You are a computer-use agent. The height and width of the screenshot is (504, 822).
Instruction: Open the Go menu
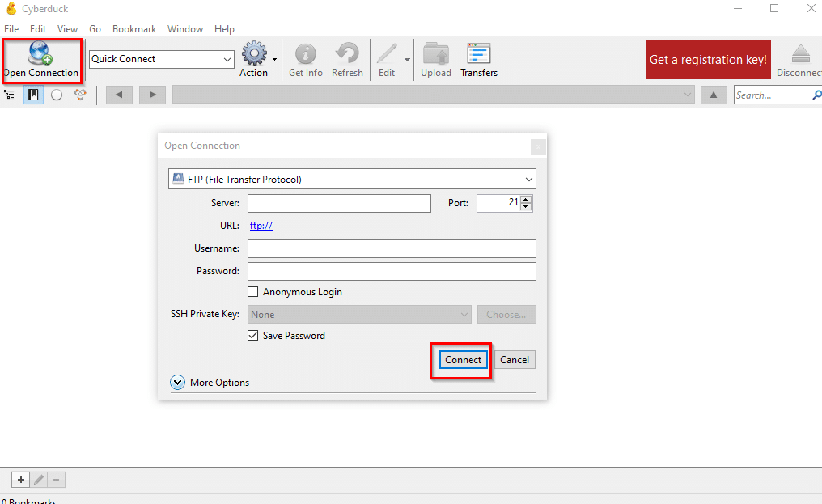tap(95, 29)
